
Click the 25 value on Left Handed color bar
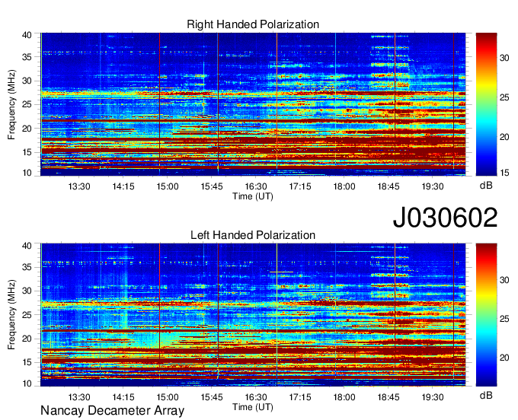(504, 319)
